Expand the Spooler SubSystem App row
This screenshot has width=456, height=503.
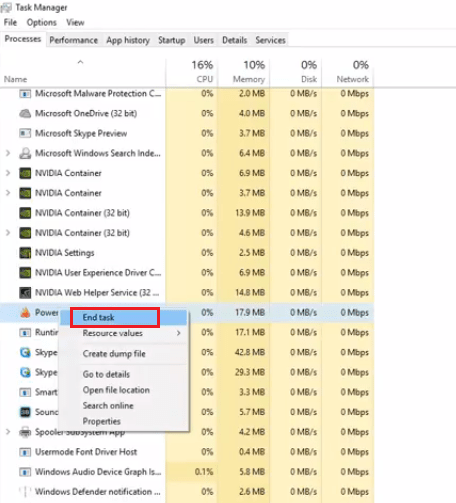pos(8,432)
